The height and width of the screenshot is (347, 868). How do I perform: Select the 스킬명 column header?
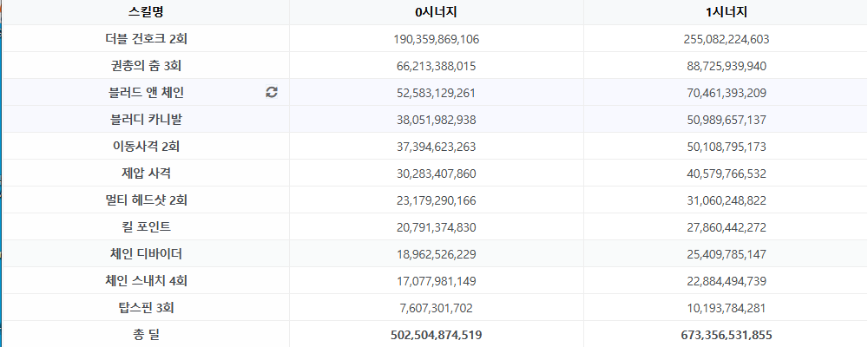point(146,12)
